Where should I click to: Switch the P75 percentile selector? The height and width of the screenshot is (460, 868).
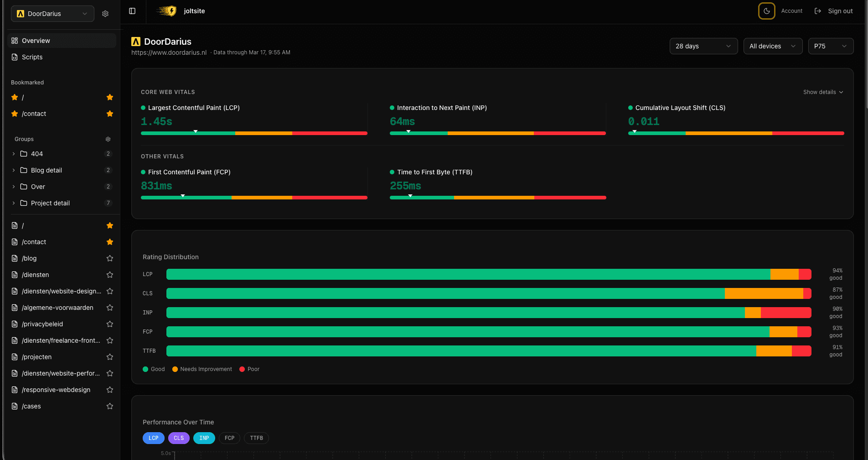[x=830, y=46]
